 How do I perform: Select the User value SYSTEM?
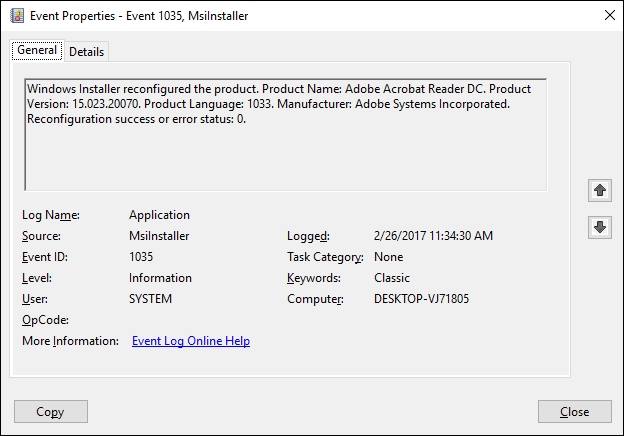(x=150, y=299)
